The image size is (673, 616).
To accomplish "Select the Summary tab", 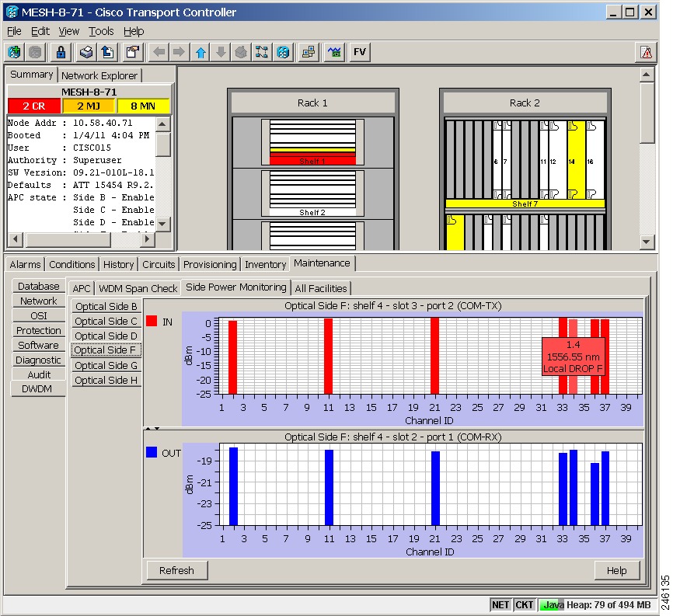I will (x=31, y=75).
